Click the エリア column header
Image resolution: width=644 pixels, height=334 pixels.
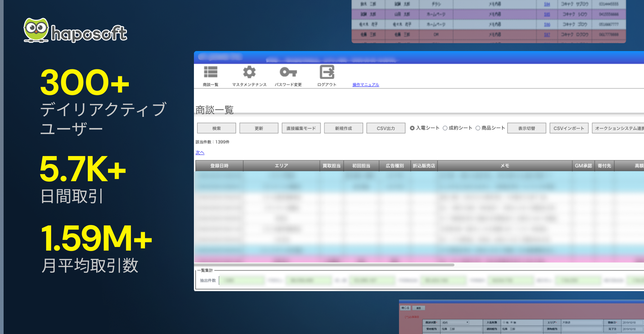(x=281, y=166)
